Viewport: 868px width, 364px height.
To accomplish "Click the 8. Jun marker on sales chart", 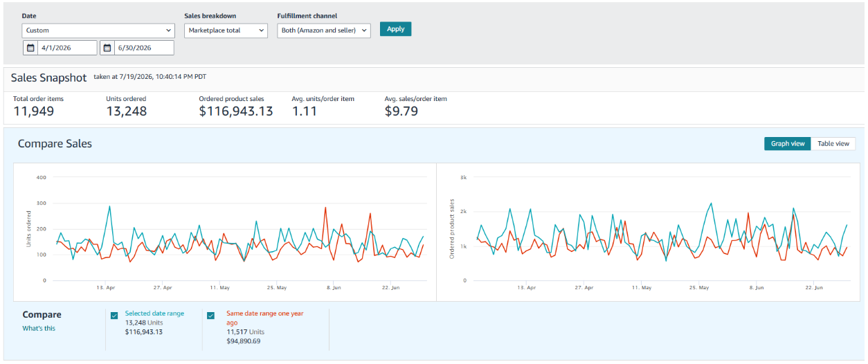I will [756, 287].
